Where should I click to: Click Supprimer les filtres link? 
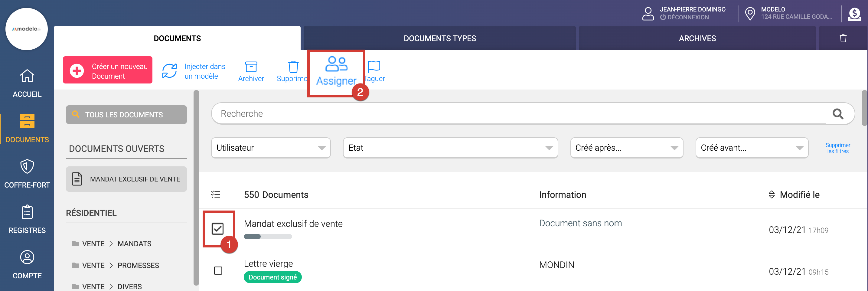coord(837,148)
